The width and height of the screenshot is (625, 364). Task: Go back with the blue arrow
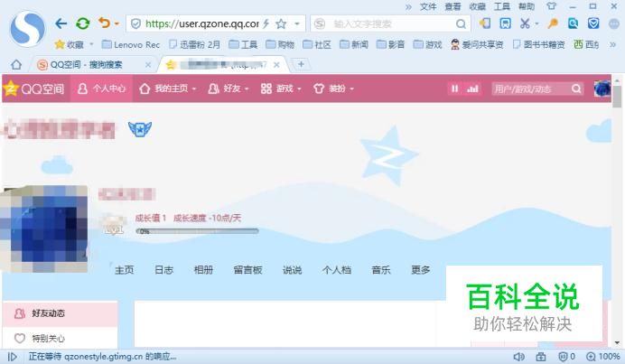[x=61, y=23]
